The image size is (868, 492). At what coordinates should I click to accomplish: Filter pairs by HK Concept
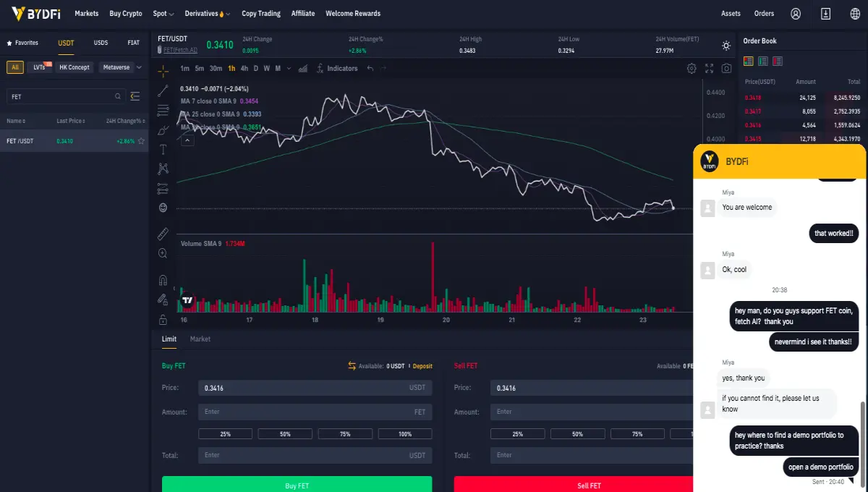tap(75, 67)
